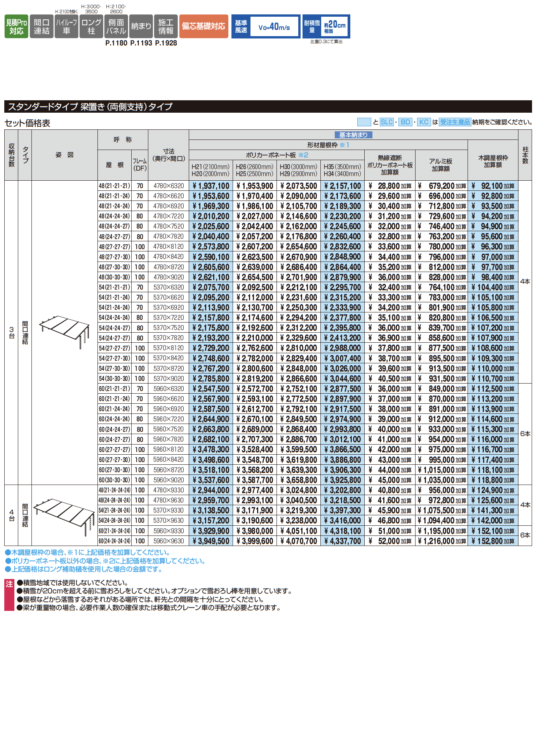Select the H26(2600mm) column header
Viewport: 560px width, 736px height.
pos(255,167)
